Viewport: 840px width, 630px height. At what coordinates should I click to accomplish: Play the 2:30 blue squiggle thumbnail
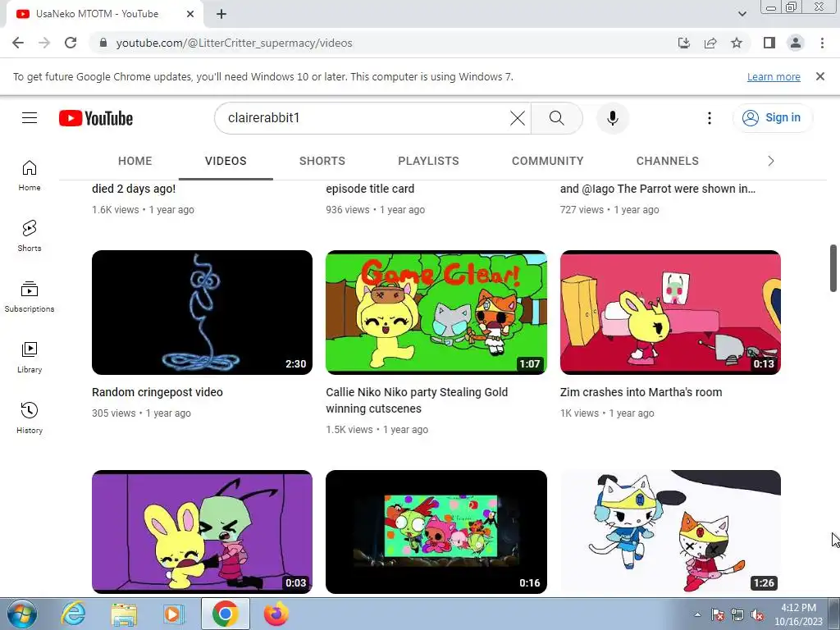point(202,313)
